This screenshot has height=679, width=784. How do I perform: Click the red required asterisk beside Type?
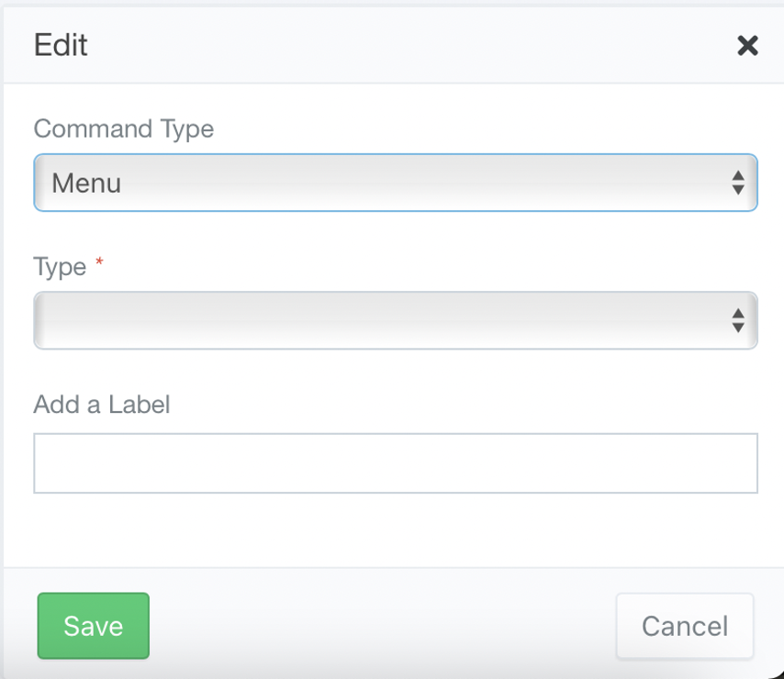(99, 261)
